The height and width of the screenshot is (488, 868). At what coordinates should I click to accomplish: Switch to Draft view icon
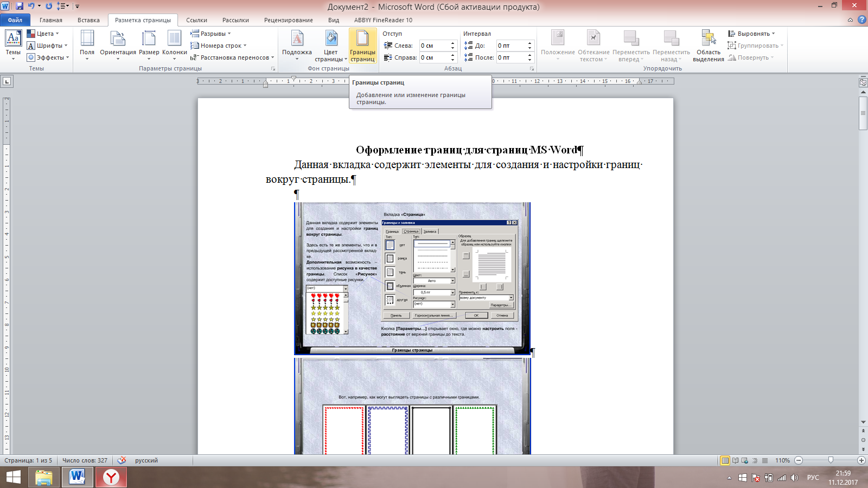click(765, 460)
